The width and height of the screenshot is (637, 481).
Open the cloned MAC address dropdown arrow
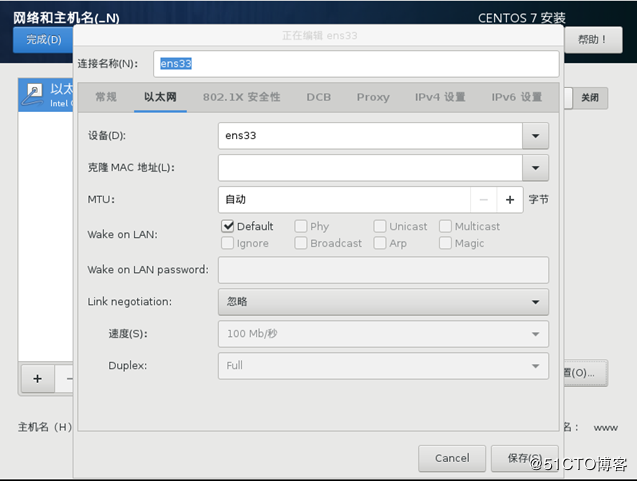[535, 167]
